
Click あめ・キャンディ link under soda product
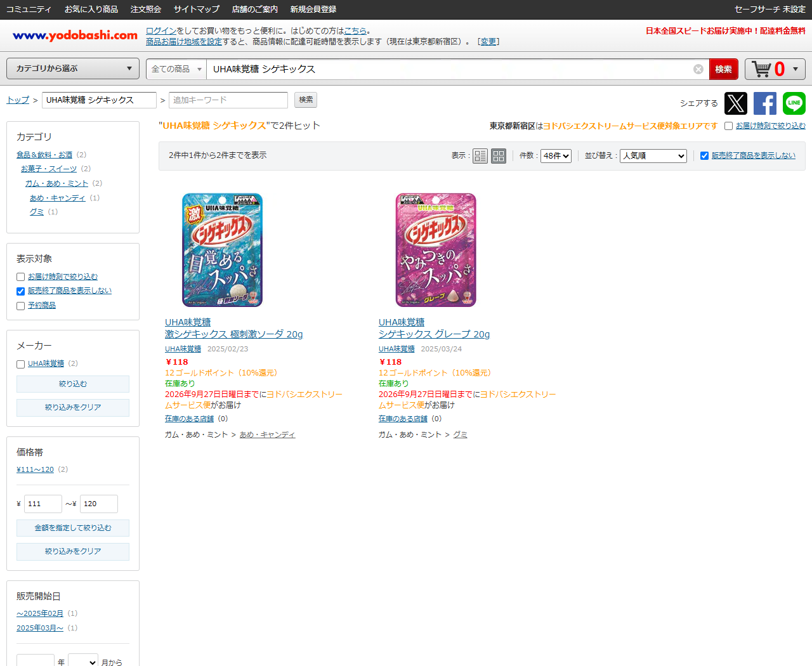(268, 434)
